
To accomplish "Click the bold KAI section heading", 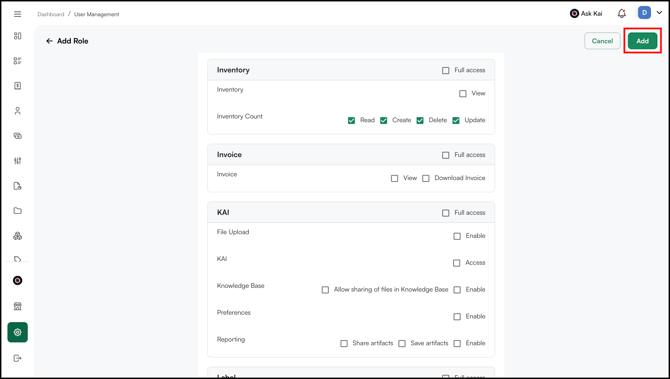I will coord(223,212).
